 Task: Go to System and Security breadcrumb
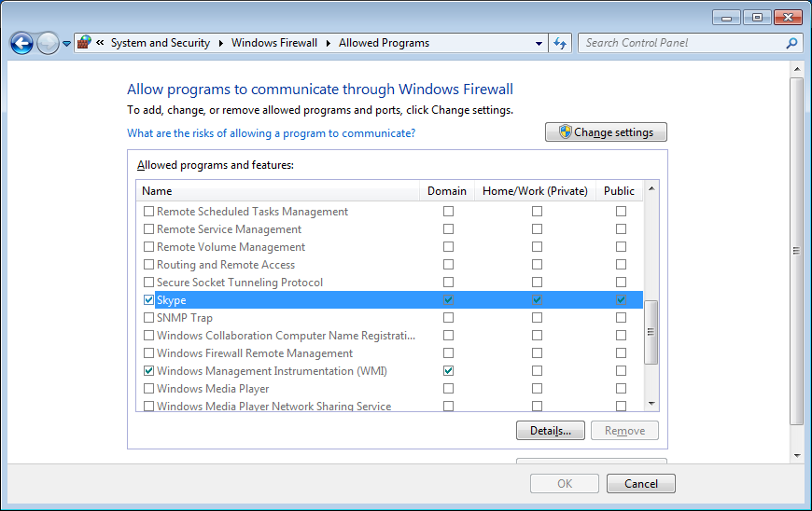coord(160,43)
